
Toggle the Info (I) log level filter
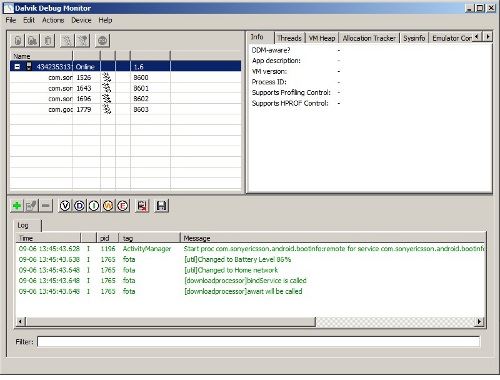click(x=94, y=206)
